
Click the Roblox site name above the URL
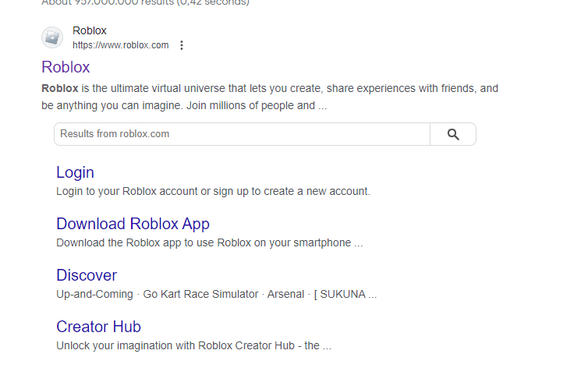(x=89, y=30)
